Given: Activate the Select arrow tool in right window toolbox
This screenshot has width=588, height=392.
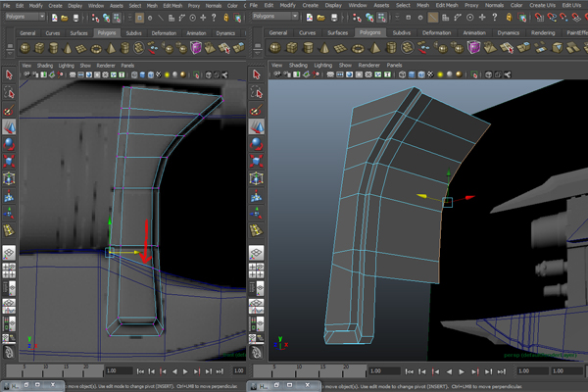Looking at the screenshot, I should (x=257, y=74).
